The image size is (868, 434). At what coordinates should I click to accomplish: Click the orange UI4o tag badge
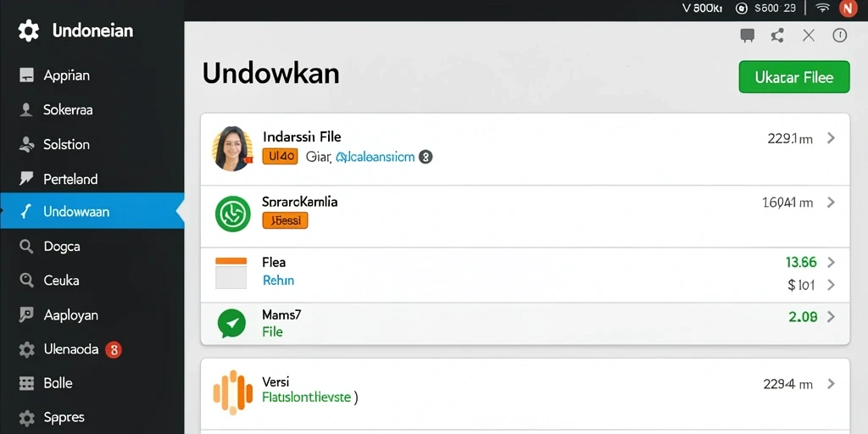coord(280,157)
